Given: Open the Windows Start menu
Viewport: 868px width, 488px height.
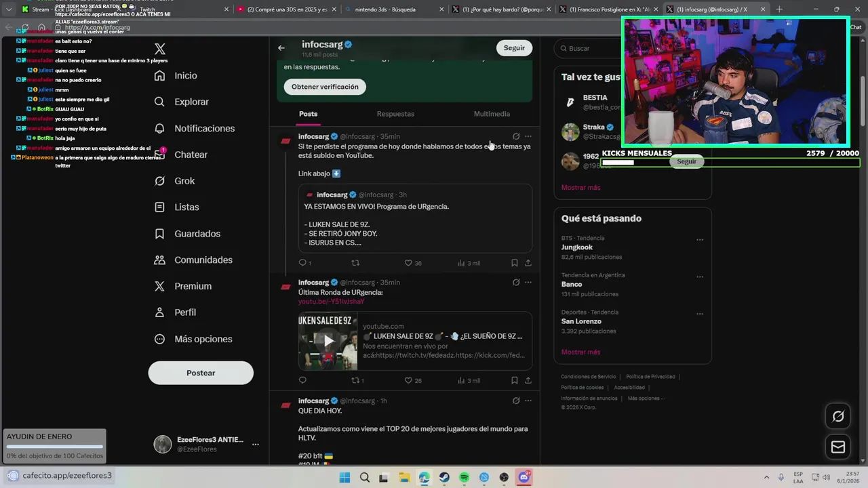Looking at the screenshot, I should click(344, 478).
